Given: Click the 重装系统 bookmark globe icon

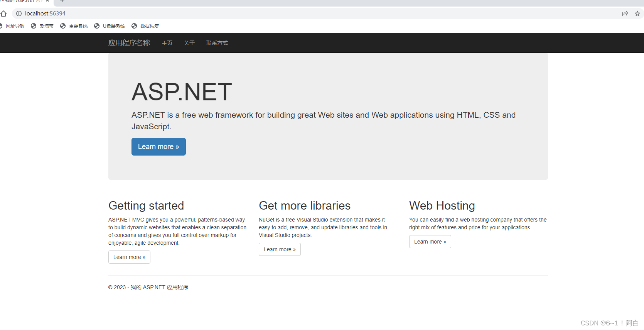Looking at the screenshot, I should 63,26.
